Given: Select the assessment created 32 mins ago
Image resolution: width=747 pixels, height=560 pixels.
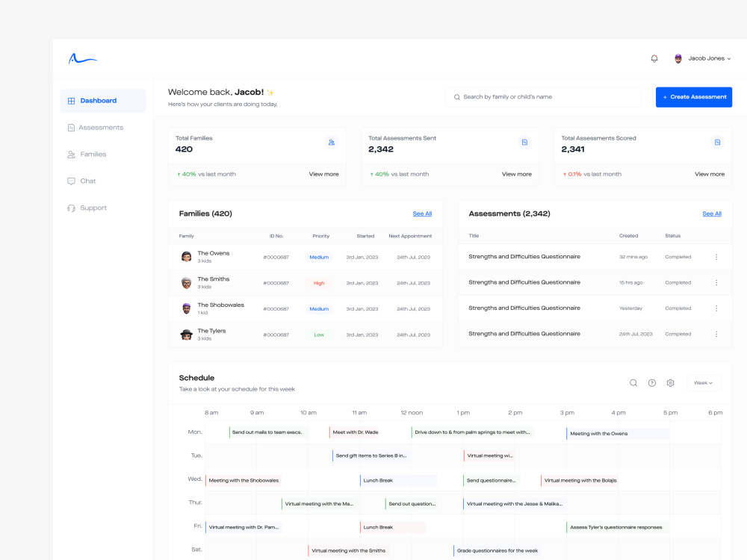Looking at the screenshot, I should [x=595, y=257].
